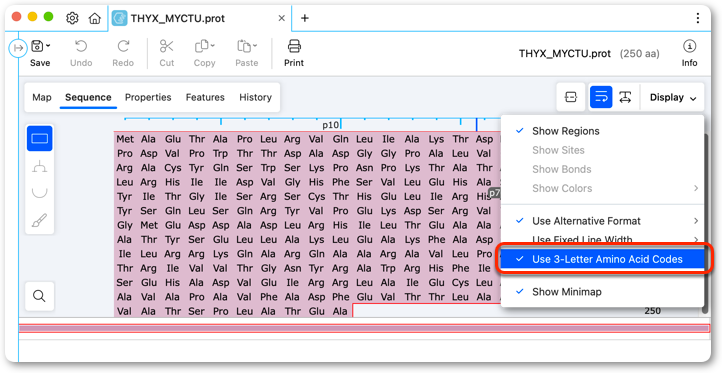
Task: Open a new tab with plus button
Action: 304,18
